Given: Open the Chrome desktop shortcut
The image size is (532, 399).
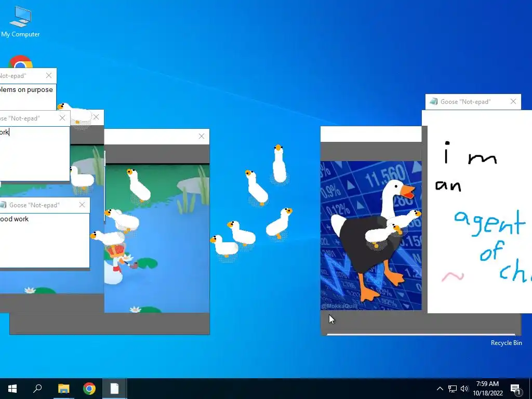Looking at the screenshot, I should tap(21, 61).
